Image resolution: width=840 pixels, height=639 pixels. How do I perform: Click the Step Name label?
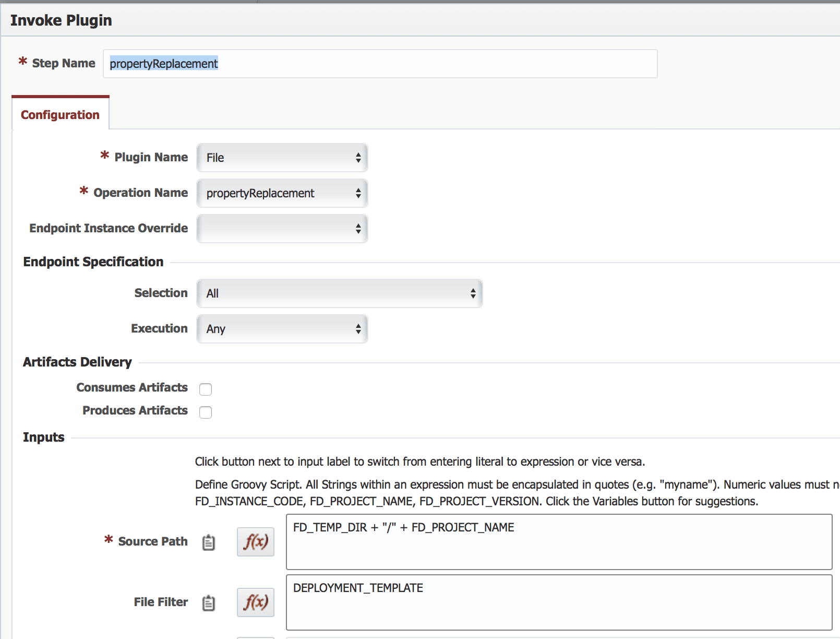pos(64,63)
